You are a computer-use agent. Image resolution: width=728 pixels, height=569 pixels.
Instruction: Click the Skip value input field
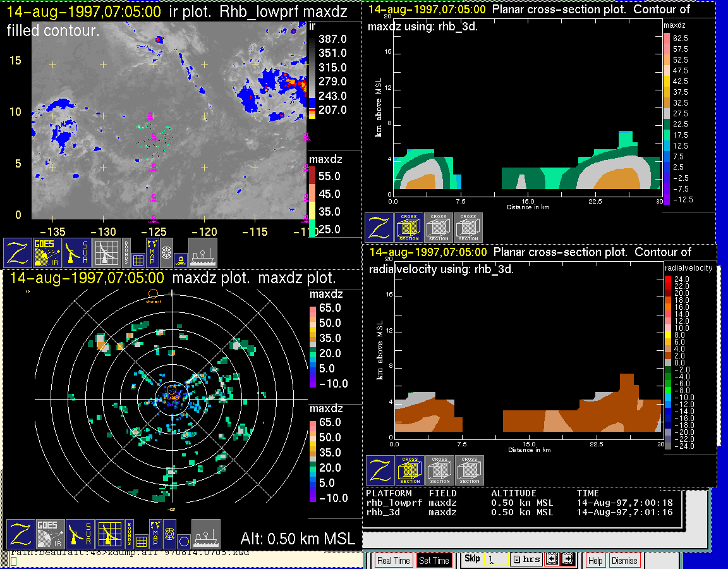[495, 560]
